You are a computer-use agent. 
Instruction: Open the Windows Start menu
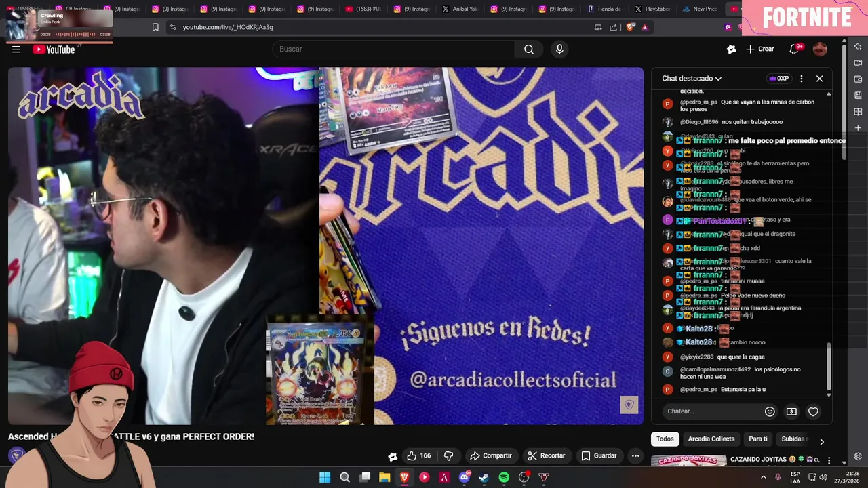[x=325, y=477]
